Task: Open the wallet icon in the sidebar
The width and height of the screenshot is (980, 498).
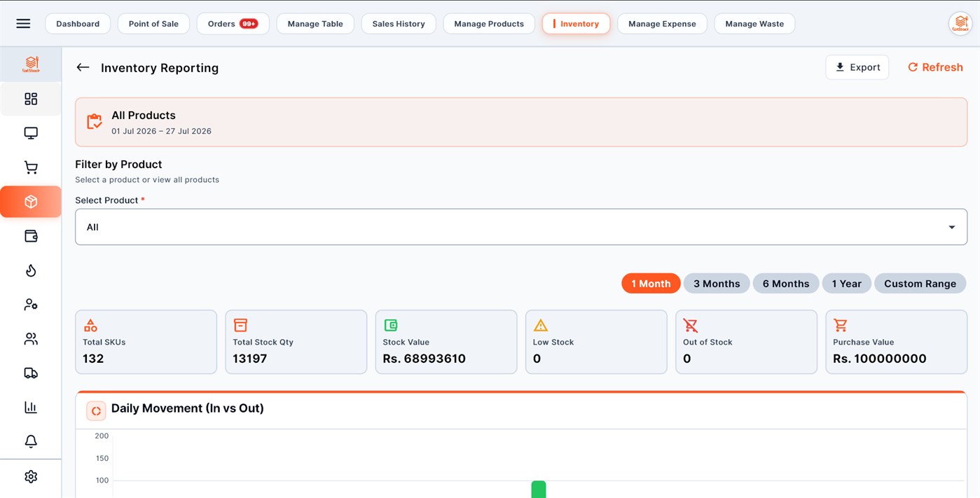Action: click(x=31, y=236)
